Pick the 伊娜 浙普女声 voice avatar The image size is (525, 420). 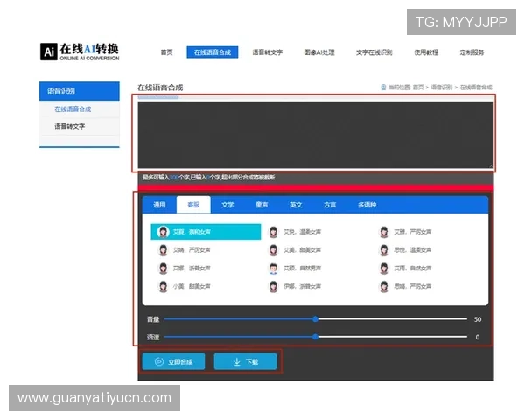coord(273,286)
